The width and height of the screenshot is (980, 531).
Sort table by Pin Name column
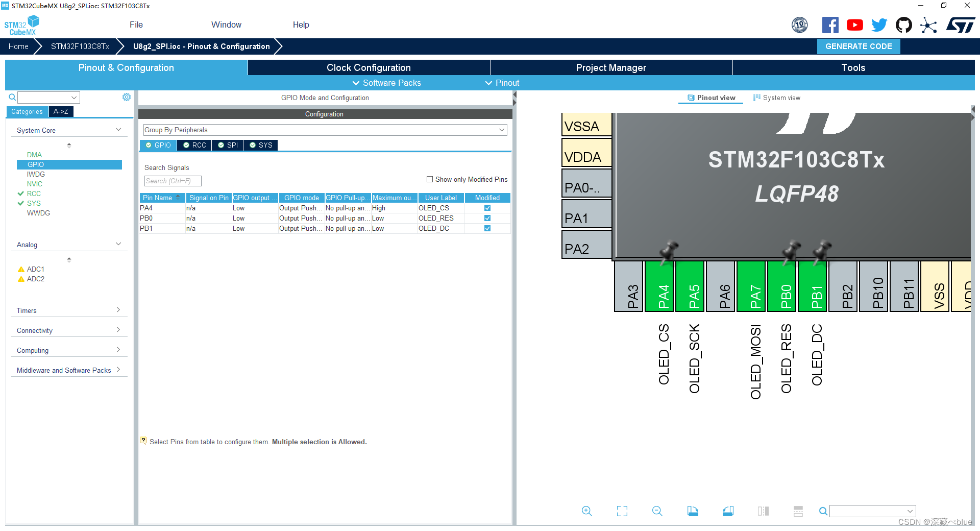[x=162, y=198]
